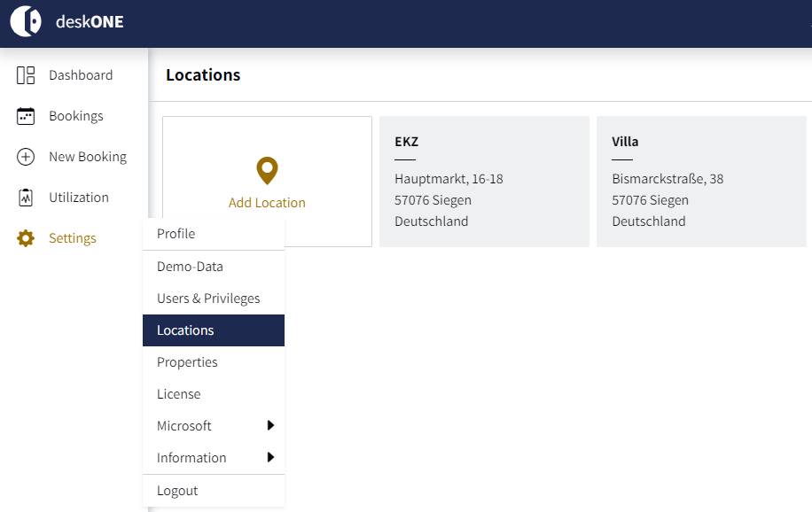Image resolution: width=812 pixels, height=512 pixels.
Task: Open License menu entry
Action: (214, 394)
